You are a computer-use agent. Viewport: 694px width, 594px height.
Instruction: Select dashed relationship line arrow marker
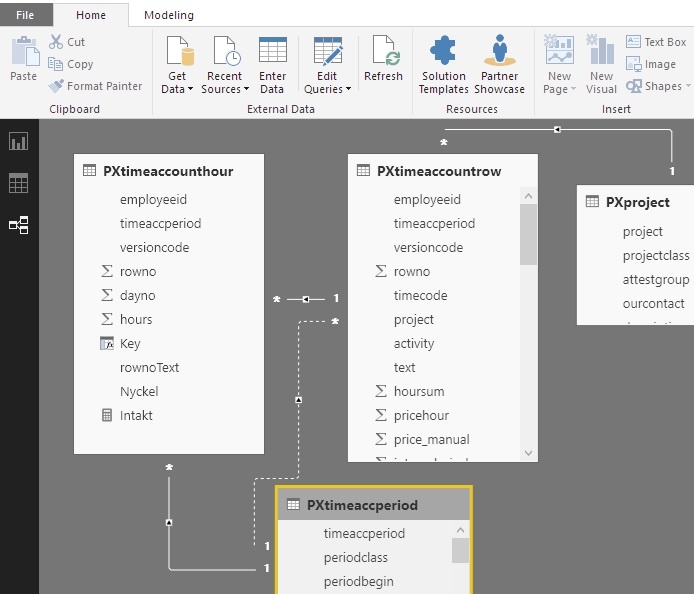(x=299, y=400)
